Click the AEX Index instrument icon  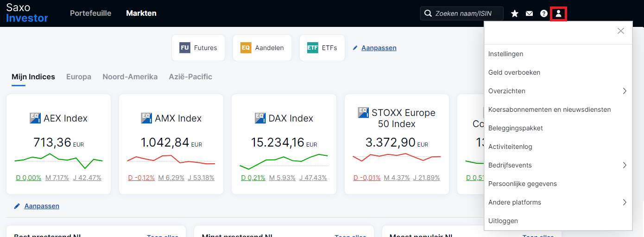pyautogui.click(x=35, y=118)
